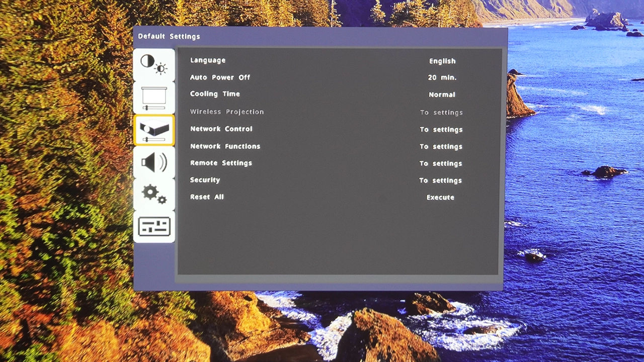Open To settings beside Remote Settings

(x=441, y=164)
